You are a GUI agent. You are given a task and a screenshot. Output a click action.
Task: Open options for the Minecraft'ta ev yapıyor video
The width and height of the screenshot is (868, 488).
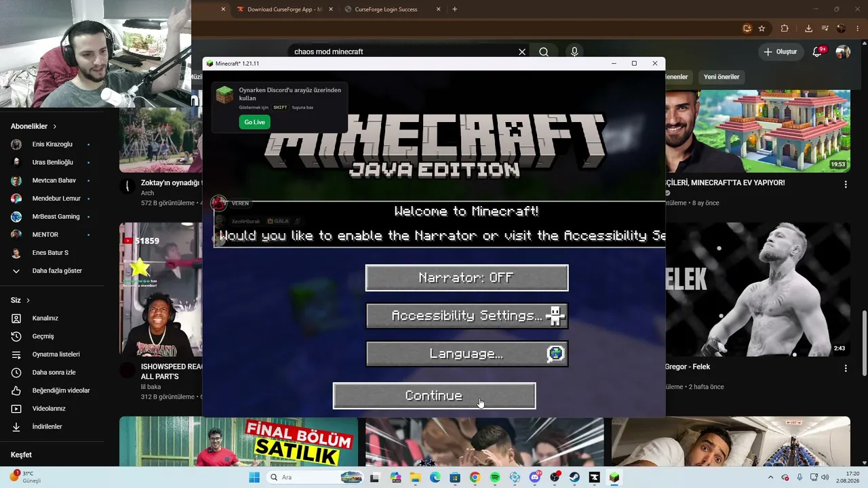tap(846, 184)
